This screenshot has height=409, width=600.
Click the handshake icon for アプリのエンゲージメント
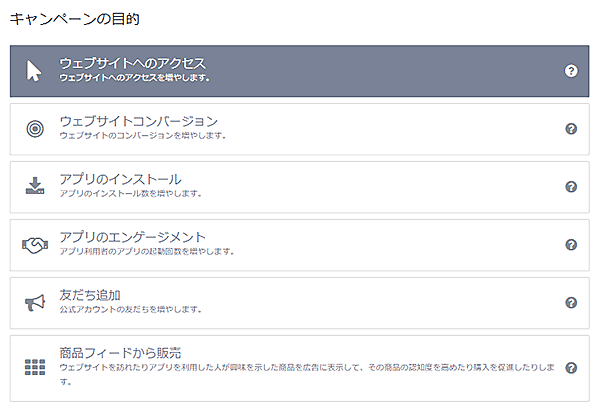pos(35,244)
